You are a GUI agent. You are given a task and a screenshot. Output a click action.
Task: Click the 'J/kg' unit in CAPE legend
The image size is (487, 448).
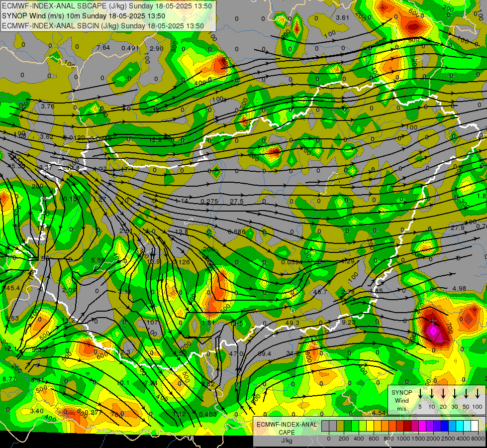tap(287, 440)
